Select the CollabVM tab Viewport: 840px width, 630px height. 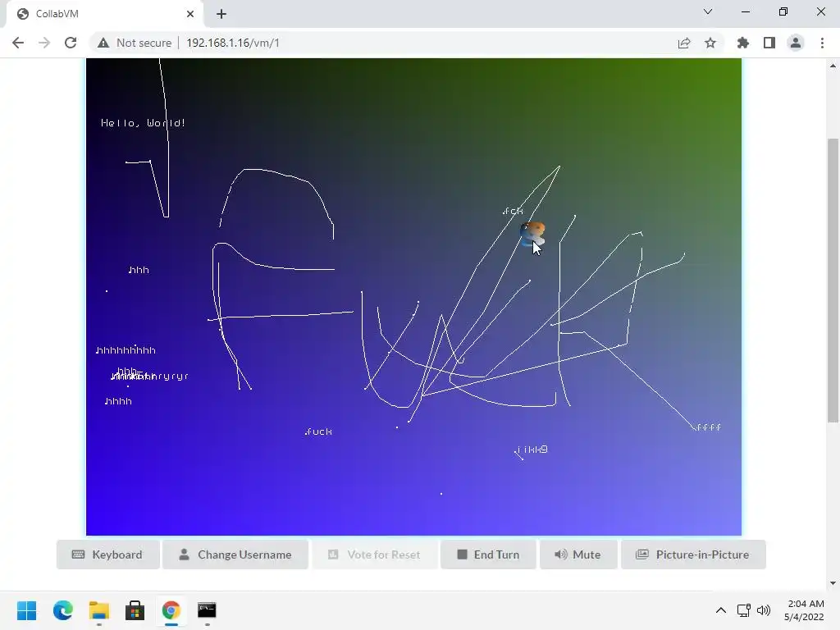coord(104,14)
